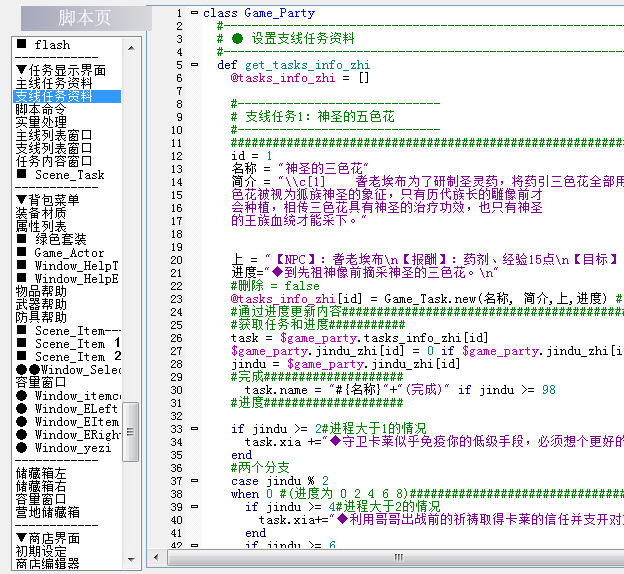Click the script list vertical scrollbar thumb
Screen dimensions: 624x574
[x=131, y=432]
